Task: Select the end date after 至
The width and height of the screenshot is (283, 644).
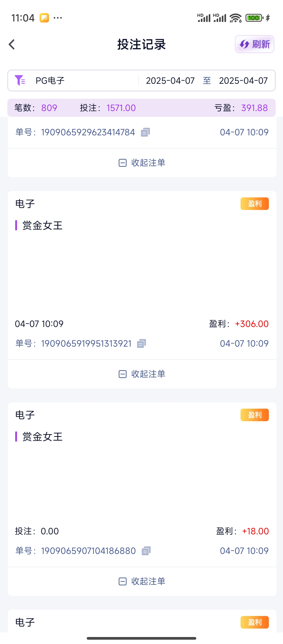Action: point(243,81)
